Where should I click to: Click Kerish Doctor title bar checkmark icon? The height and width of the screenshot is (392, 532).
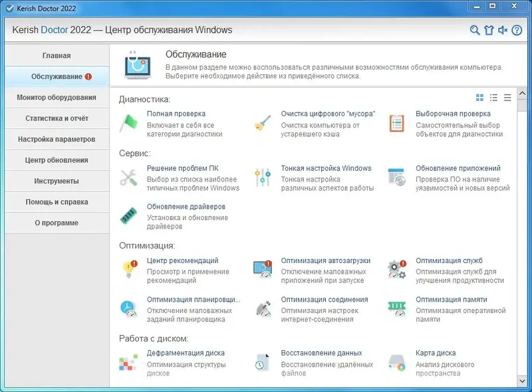click(x=10, y=9)
